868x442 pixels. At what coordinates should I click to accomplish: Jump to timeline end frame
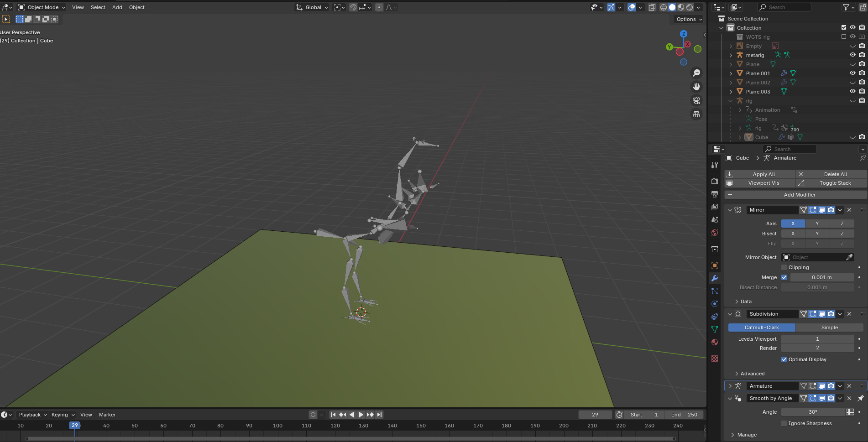coord(379,415)
